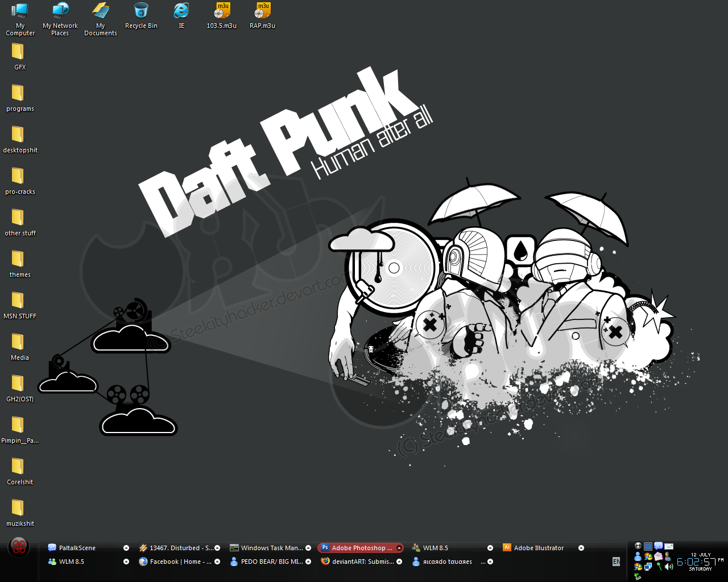This screenshot has height=582, width=728.
Task: Select the Corelshit folder
Action: coord(20,472)
